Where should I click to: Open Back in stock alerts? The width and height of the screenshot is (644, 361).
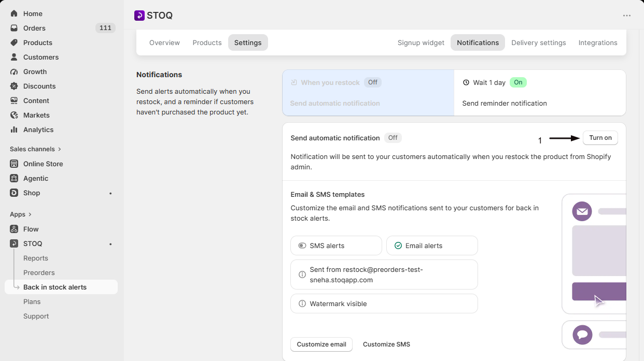[61, 287]
